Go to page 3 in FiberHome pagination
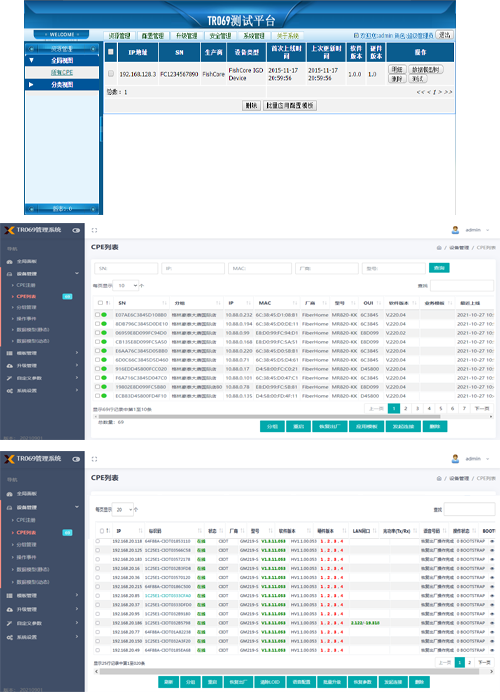This screenshot has height=700, width=500. pos(417,408)
